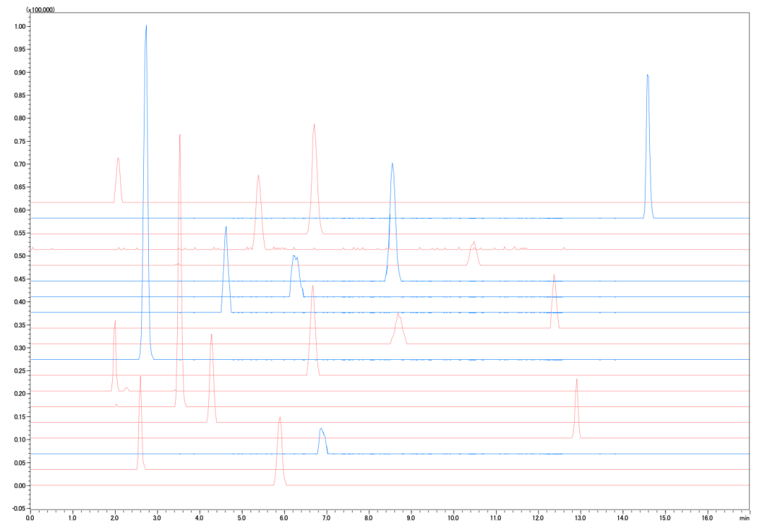762x532 pixels.
Task: Select the blue peak at 14.6 min
Action: (x=647, y=76)
